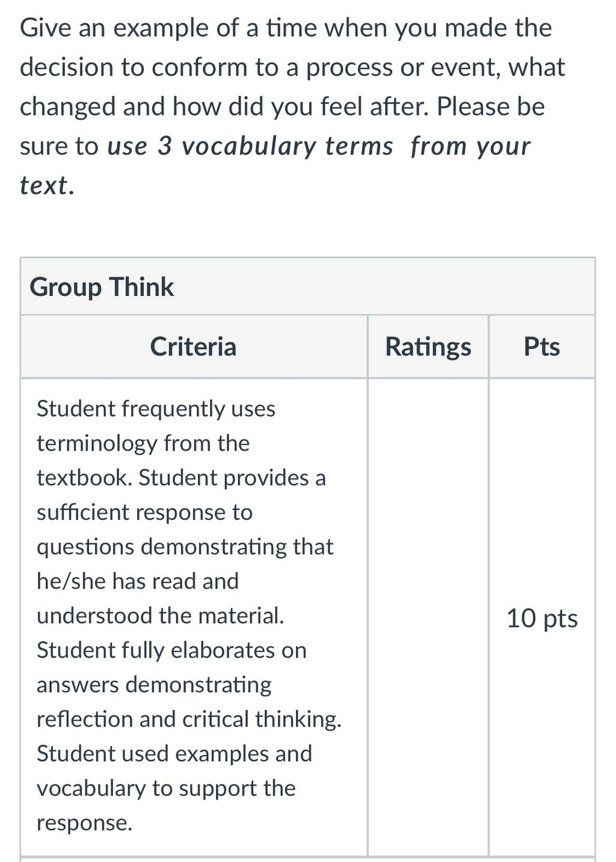Click the 'he/she has read and' line
The width and height of the screenshot is (616, 862).
coord(138,581)
